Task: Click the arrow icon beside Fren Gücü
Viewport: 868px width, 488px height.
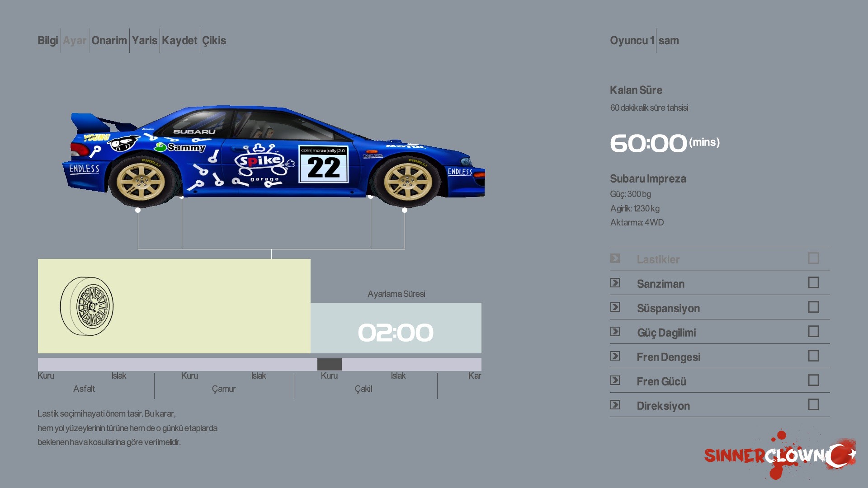Action: [615, 380]
